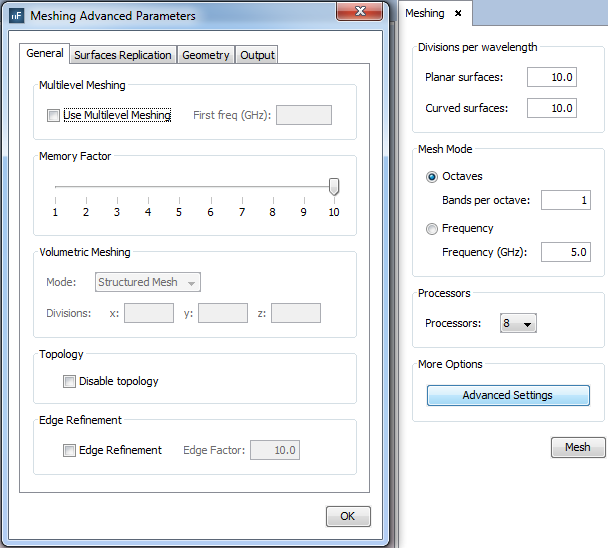This screenshot has height=548, width=608.
Task: Open the Processors dropdown
Action: 520,323
